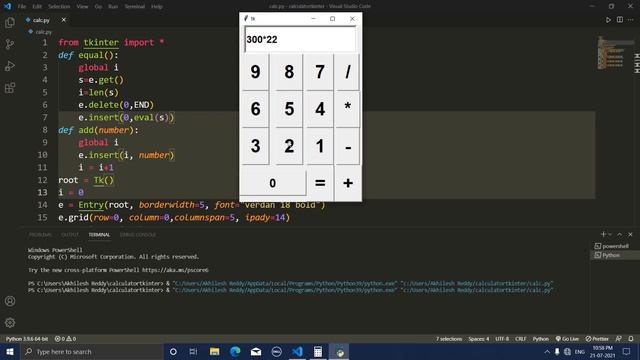Click calculator button 0
The width and height of the screenshot is (640, 360).
click(x=273, y=183)
